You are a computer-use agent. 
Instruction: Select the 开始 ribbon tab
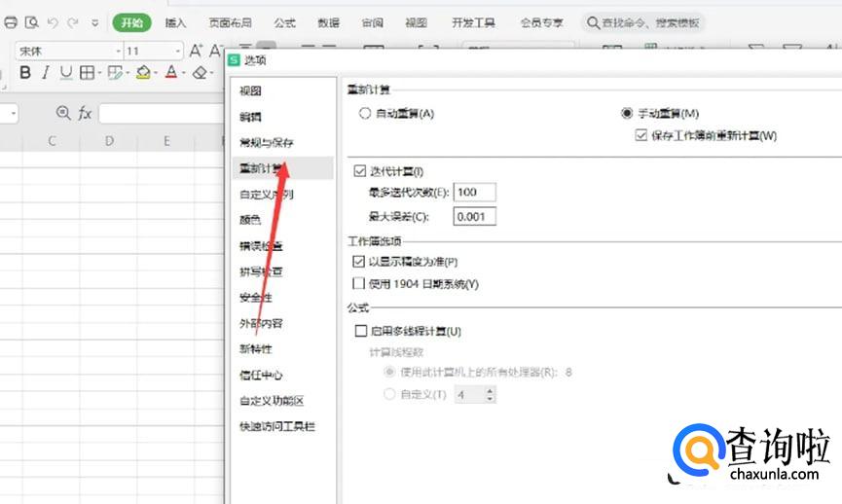point(132,22)
